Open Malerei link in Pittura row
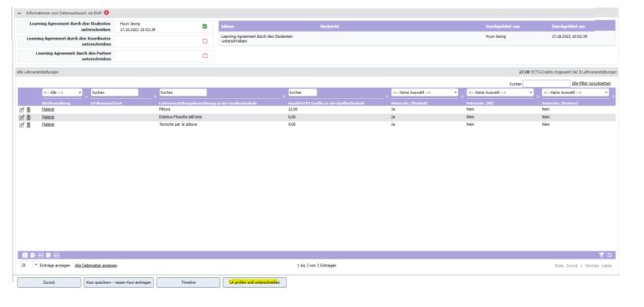 [47, 110]
